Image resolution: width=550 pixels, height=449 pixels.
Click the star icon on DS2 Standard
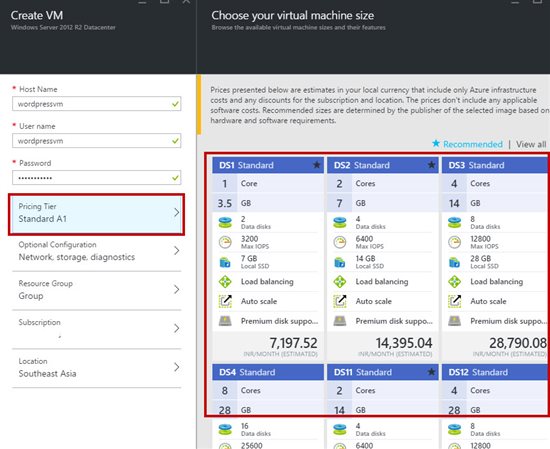point(431,165)
